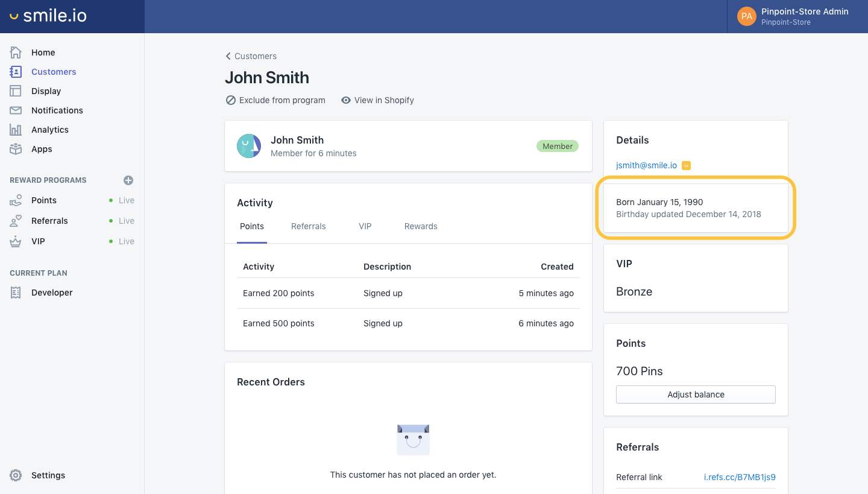
Task: Open the Pinpoint-Store Admin account menu
Action: pos(797,16)
